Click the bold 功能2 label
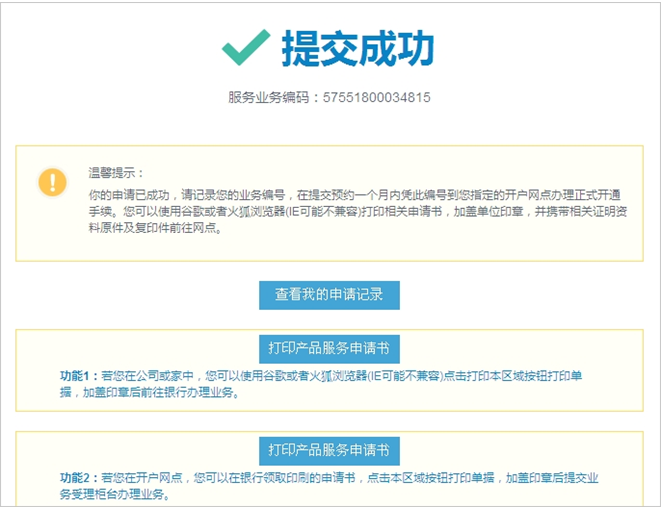 78,478
